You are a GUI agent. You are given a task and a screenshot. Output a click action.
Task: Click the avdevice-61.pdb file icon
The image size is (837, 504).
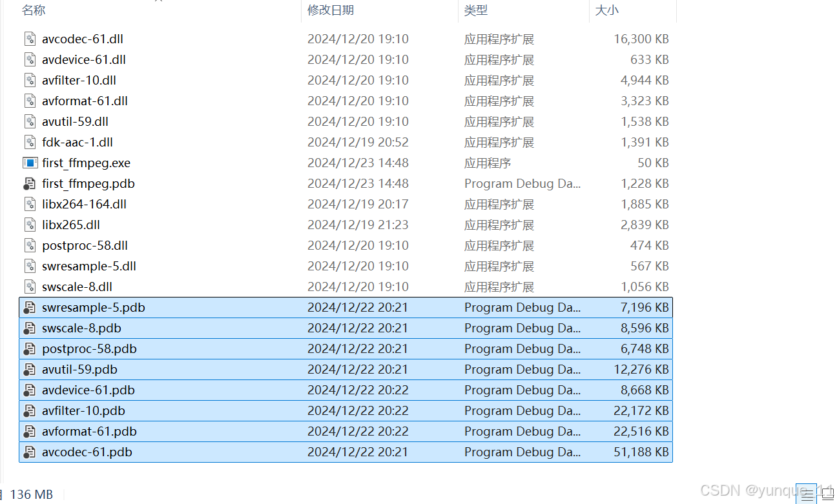[x=30, y=390]
